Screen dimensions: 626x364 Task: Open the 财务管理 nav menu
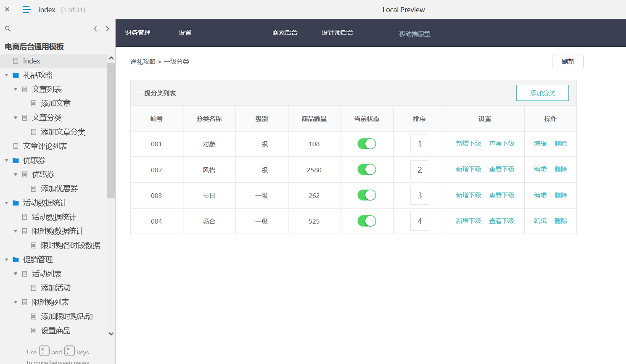[x=137, y=33]
